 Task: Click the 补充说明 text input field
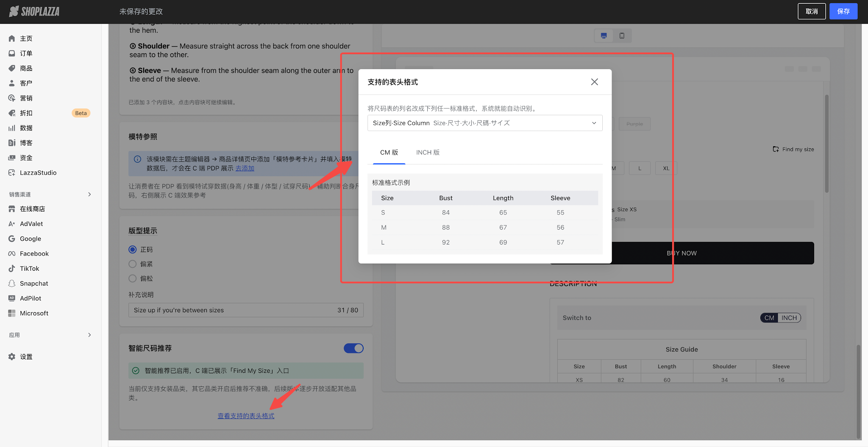246,310
